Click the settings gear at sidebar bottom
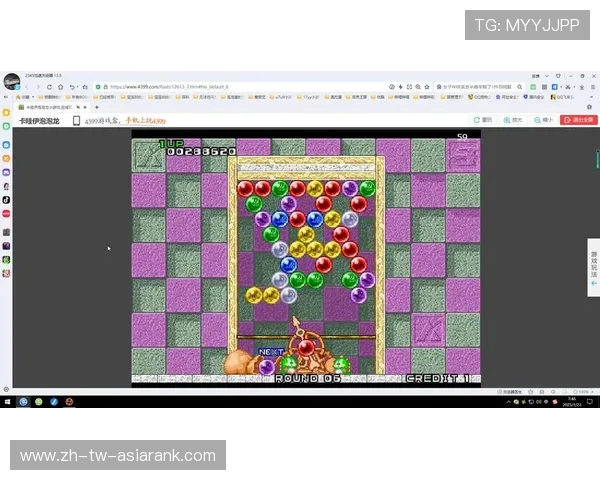 (x=7, y=387)
